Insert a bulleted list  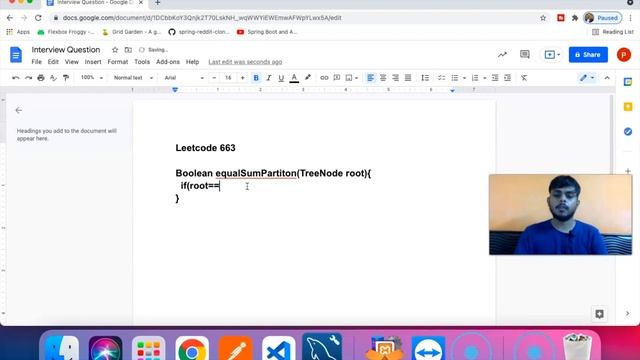pos(455,78)
